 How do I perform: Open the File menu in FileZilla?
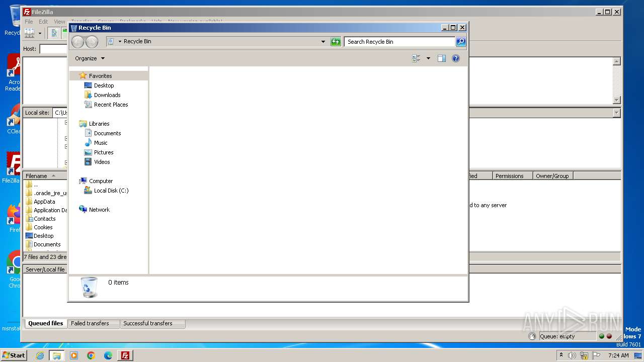(29, 22)
